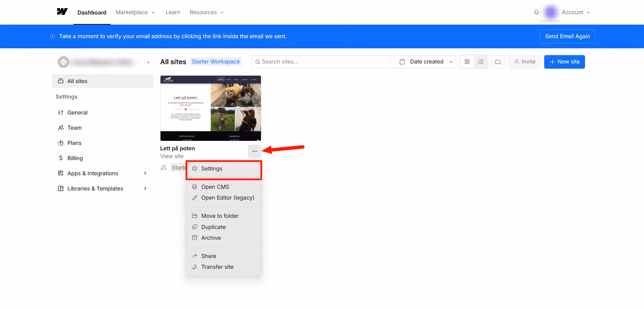Expand the Marketplace dropdown
Screen dimensions: 644x309
[135, 12]
